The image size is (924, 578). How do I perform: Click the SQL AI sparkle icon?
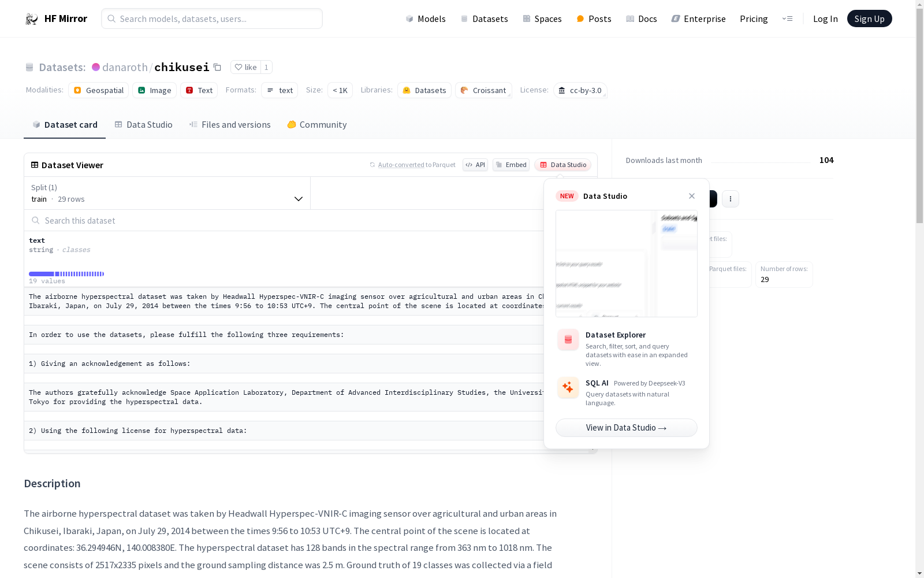click(568, 387)
